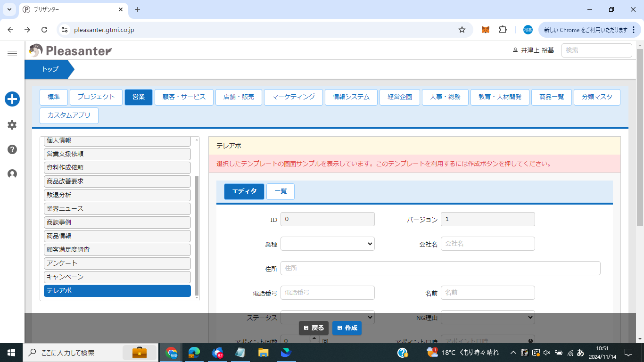The image size is (644, 362).
Task: Click the Pleasanter logo
Action: click(x=71, y=50)
